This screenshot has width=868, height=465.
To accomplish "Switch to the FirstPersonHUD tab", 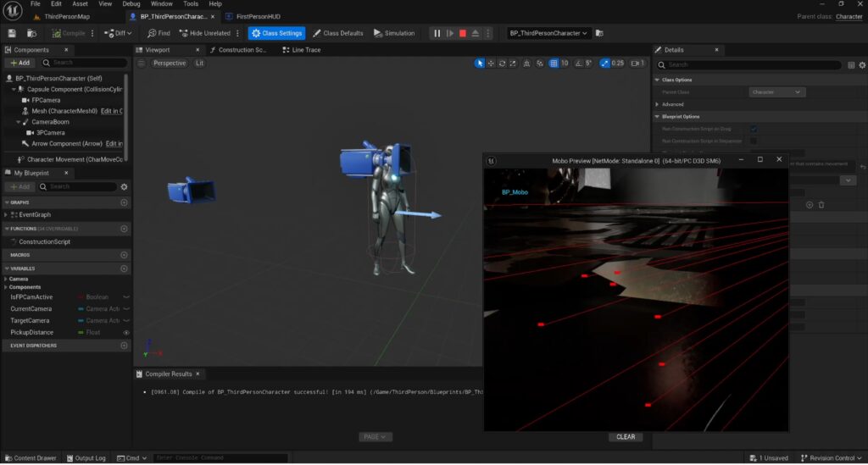I will coord(259,16).
